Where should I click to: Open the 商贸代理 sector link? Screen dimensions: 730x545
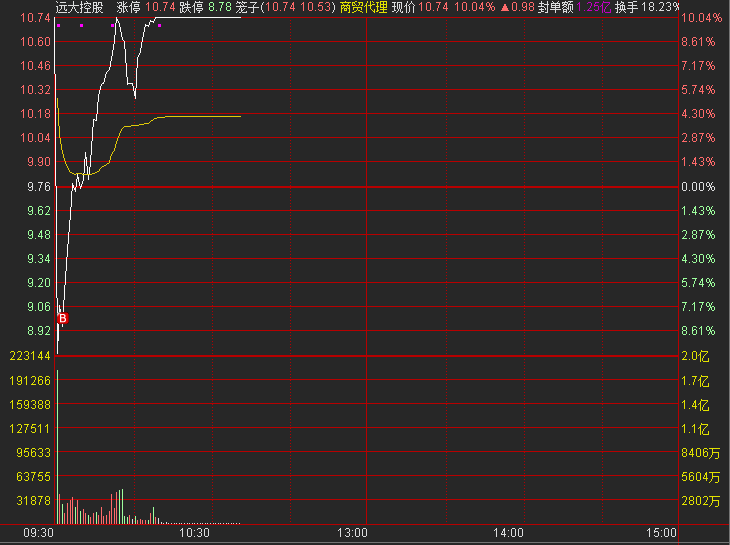point(364,7)
